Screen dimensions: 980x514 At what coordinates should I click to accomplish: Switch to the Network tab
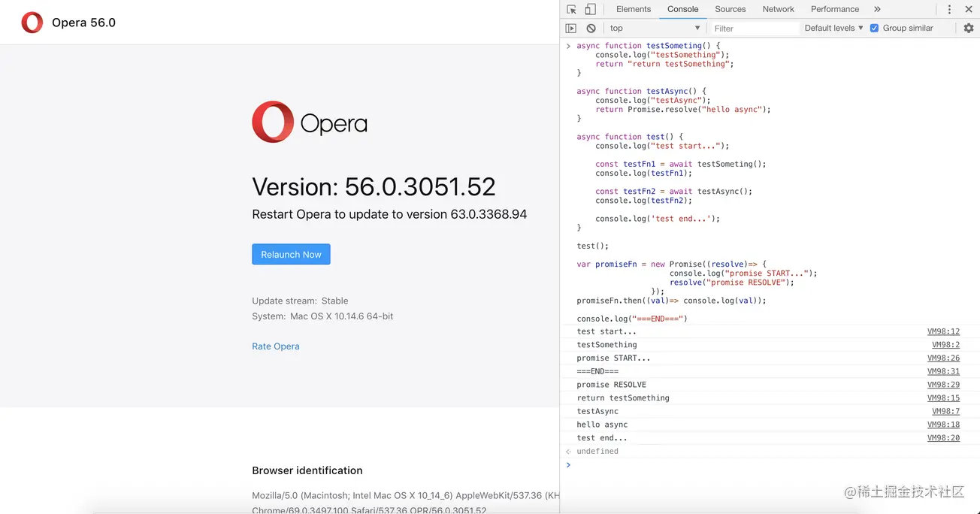tap(779, 9)
